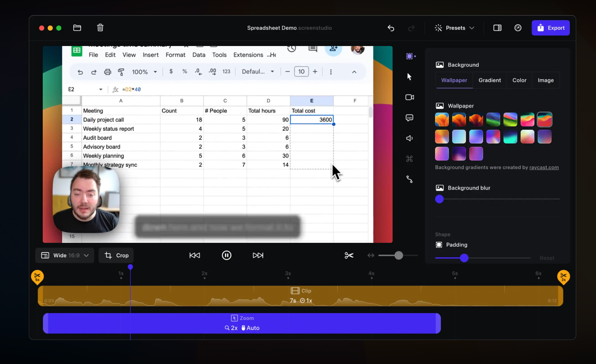This screenshot has height=364, width=596.
Task: Open the Extensions menu in the spreadsheet
Action: (x=248, y=55)
